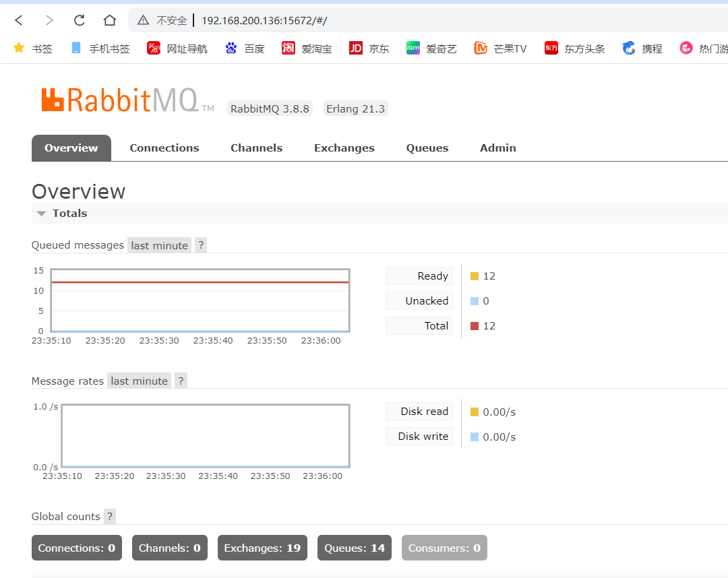Open help for Message rates

point(181,381)
